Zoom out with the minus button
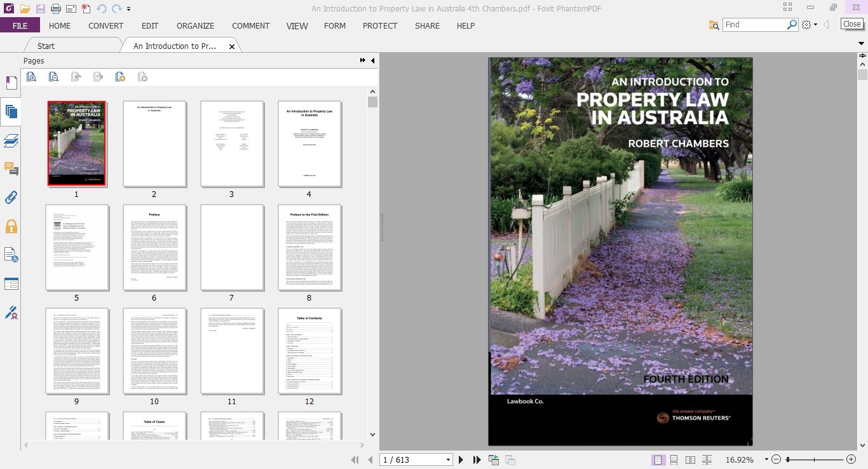Screen dimensions: 868x469 point(776,459)
